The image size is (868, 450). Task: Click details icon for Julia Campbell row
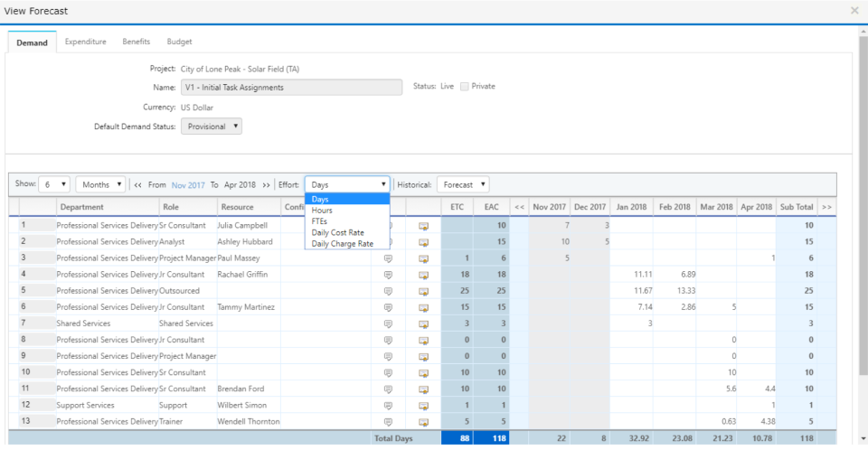pos(423,226)
